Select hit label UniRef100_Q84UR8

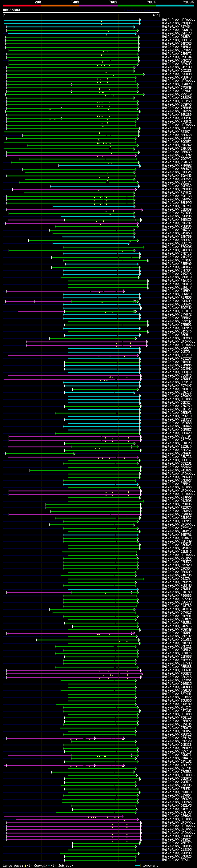(177, 84)
